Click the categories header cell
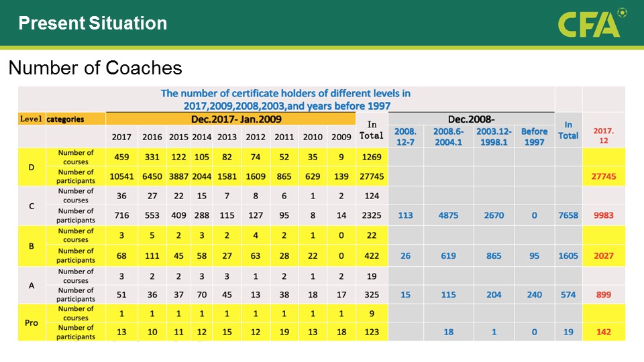 tap(65, 119)
